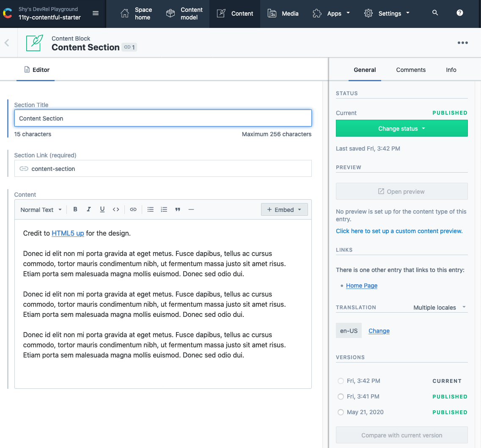Screen dimensions: 481x448
Task: Select the Fri, 3:41 PM version radio
Action: [341, 396]
